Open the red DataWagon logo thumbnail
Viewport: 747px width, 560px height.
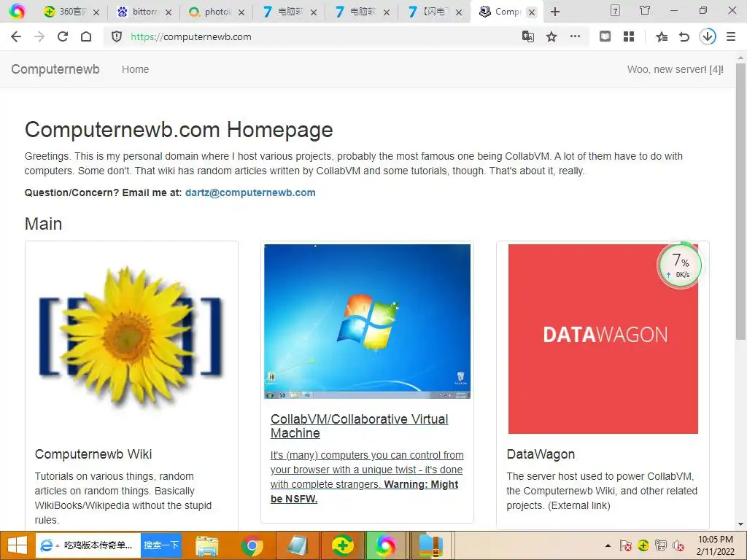(x=603, y=339)
